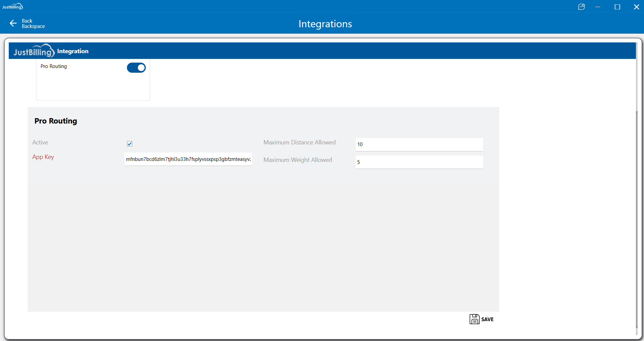Click the floppy disk save icon
This screenshot has height=341, width=644.
coord(474,319)
